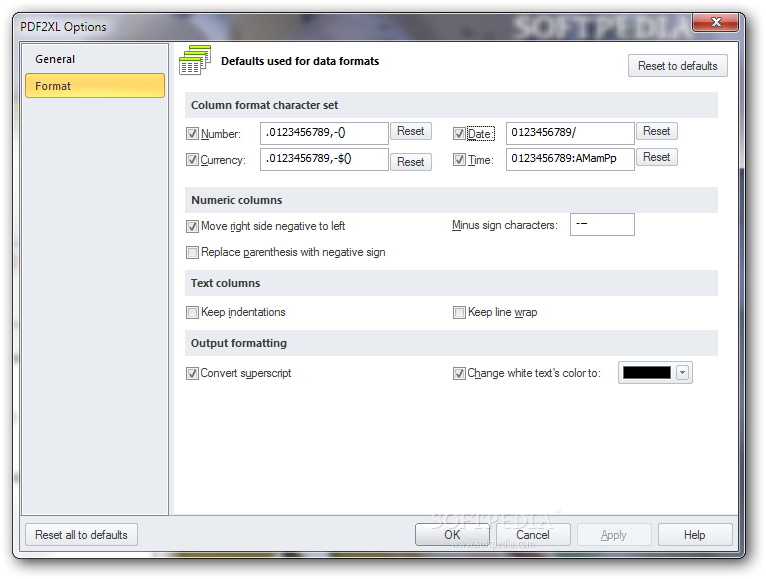Toggle the Date checkbox
This screenshot has height=579, width=766.
pyautogui.click(x=459, y=133)
